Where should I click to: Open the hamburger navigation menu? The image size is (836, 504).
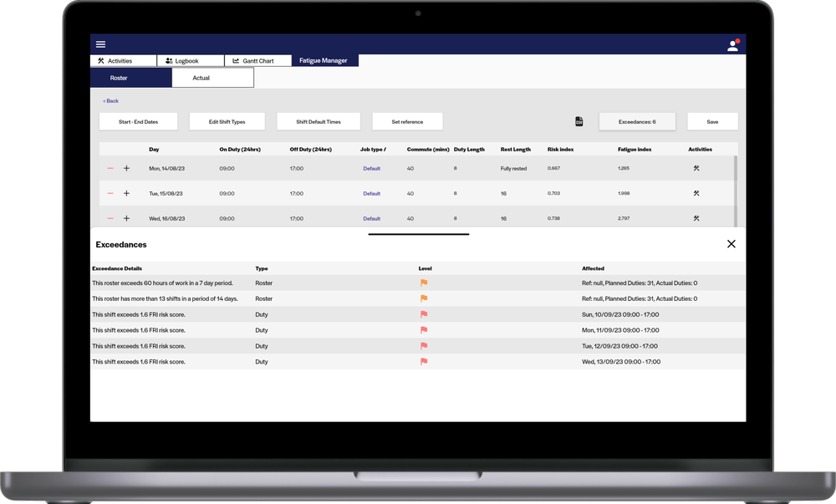point(100,43)
